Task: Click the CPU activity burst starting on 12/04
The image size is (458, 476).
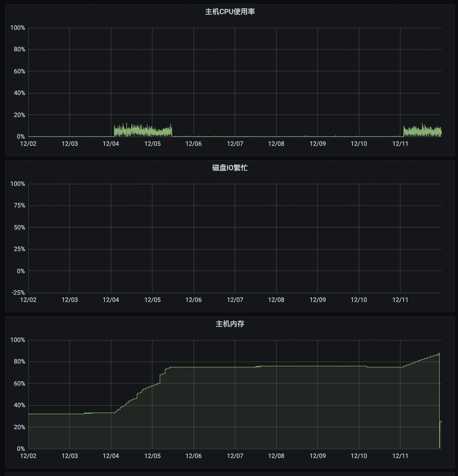Action: 143,130
